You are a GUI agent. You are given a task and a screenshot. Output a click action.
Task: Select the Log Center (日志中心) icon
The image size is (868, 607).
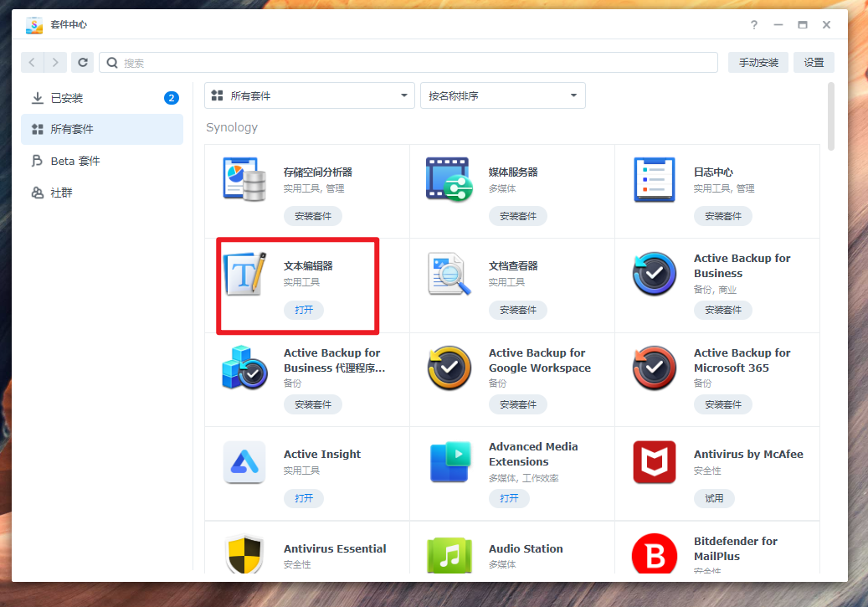coord(655,179)
